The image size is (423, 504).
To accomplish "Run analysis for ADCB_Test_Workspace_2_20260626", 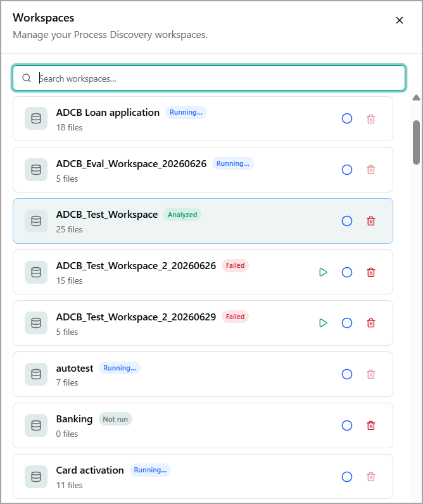I will tap(323, 272).
